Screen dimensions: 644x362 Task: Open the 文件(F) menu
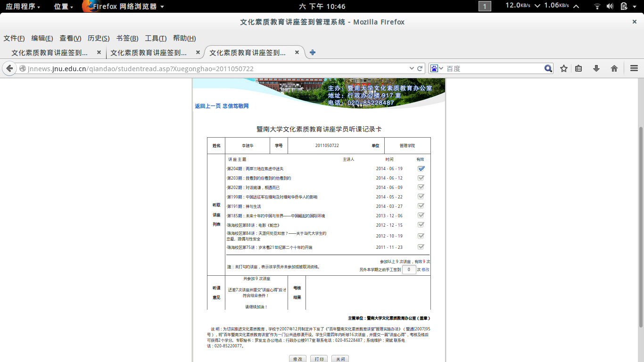pos(14,38)
